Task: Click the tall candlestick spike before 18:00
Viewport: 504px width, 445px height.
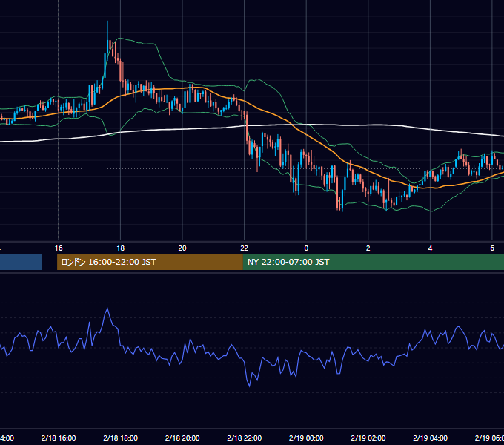Action: [107, 39]
